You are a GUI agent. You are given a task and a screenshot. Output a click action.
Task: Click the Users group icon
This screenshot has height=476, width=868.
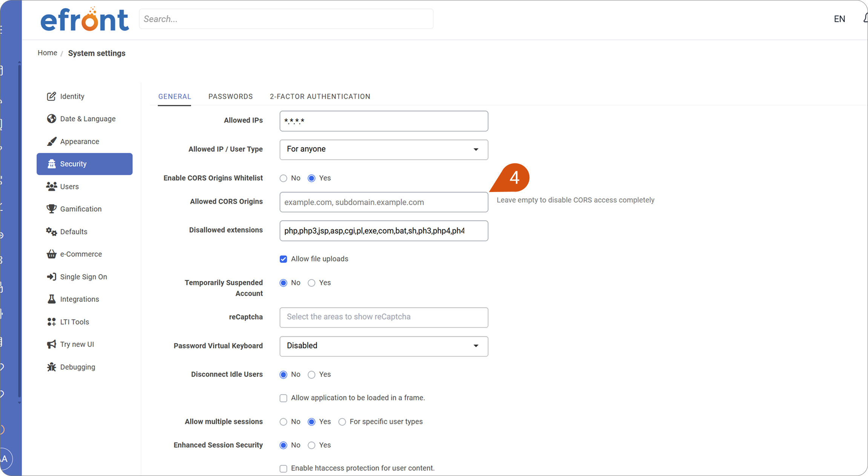(x=51, y=186)
